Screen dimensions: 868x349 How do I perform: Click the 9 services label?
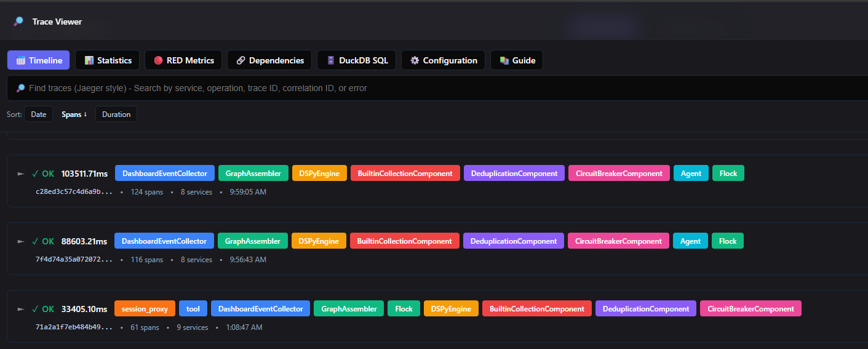(193, 327)
